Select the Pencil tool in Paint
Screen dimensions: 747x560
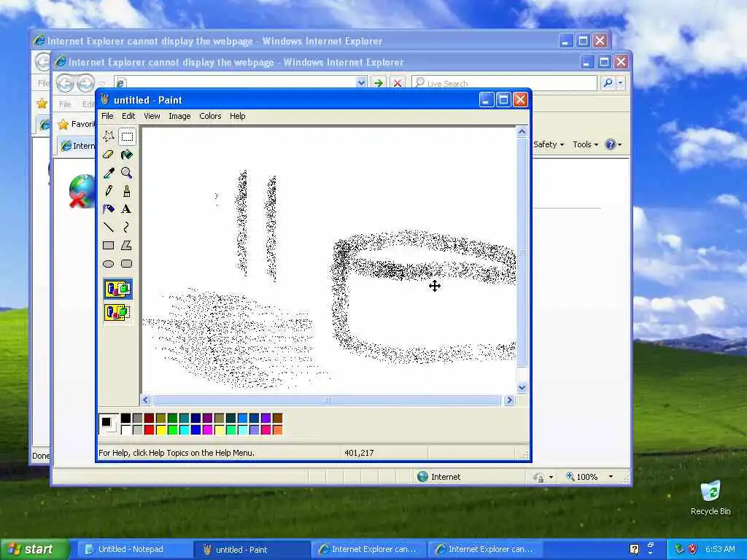click(x=109, y=191)
